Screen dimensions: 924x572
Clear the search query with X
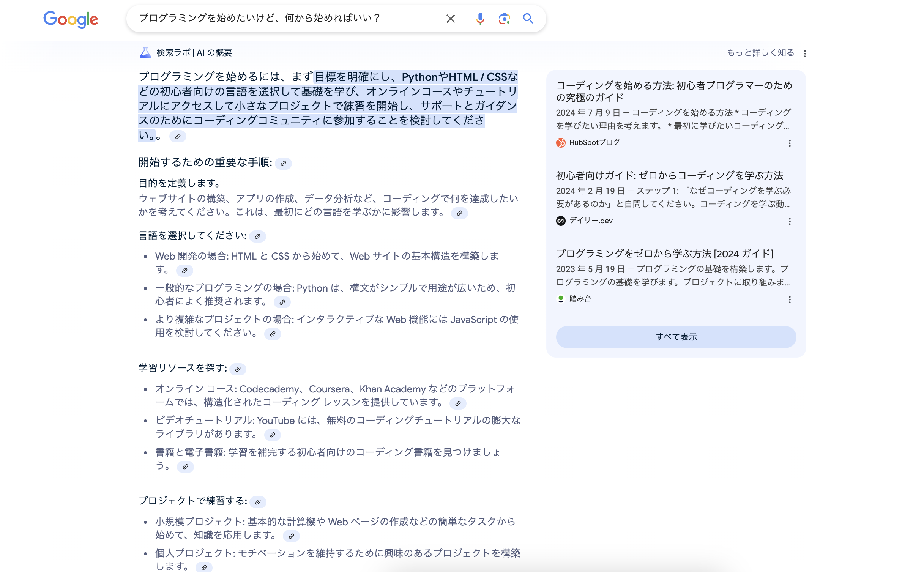tap(450, 19)
